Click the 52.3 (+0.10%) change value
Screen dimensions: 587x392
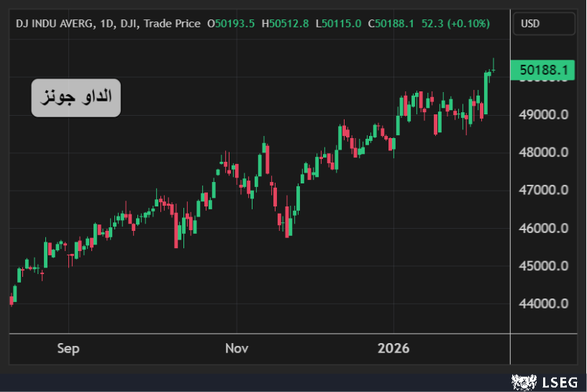pos(455,24)
